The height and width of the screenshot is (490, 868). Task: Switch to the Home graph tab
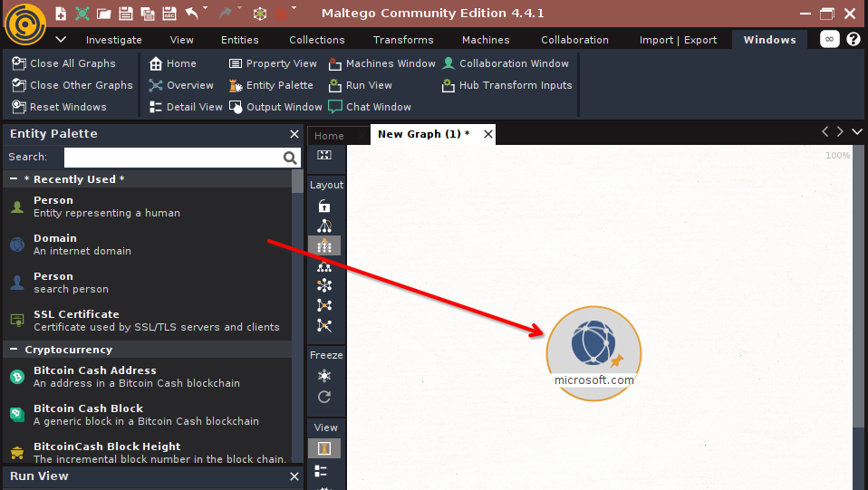(329, 136)
